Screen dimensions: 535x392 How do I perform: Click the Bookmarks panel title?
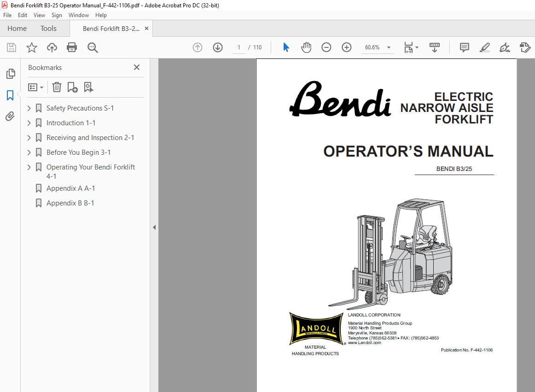(45, 68)
